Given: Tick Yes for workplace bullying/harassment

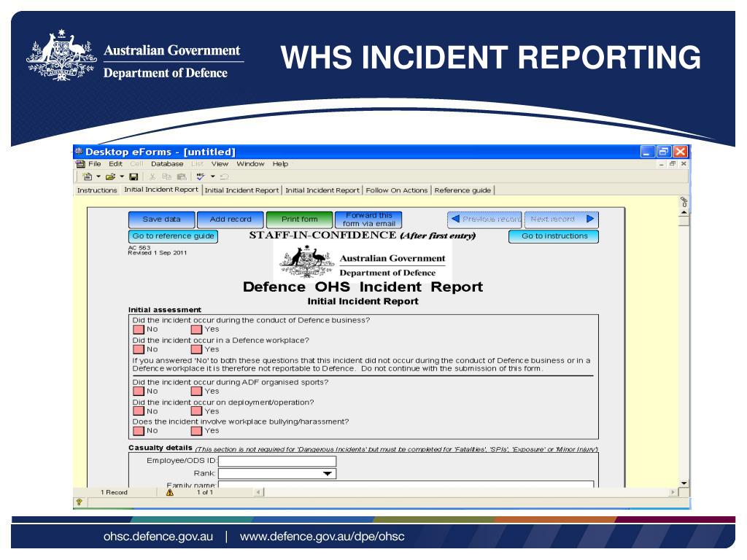Looking at the screenshot, I should tap(197, 431).
